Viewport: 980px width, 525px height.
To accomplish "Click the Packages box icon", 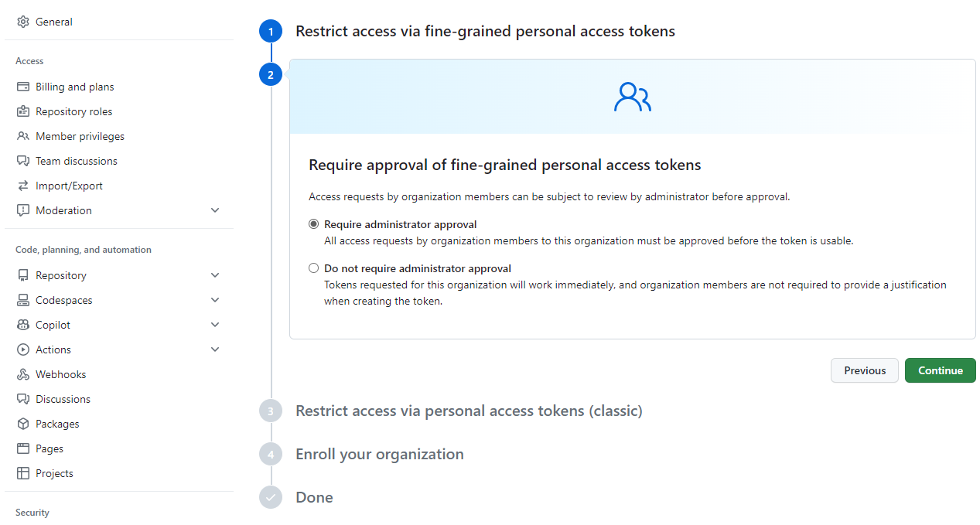I will tap(23, 424).
